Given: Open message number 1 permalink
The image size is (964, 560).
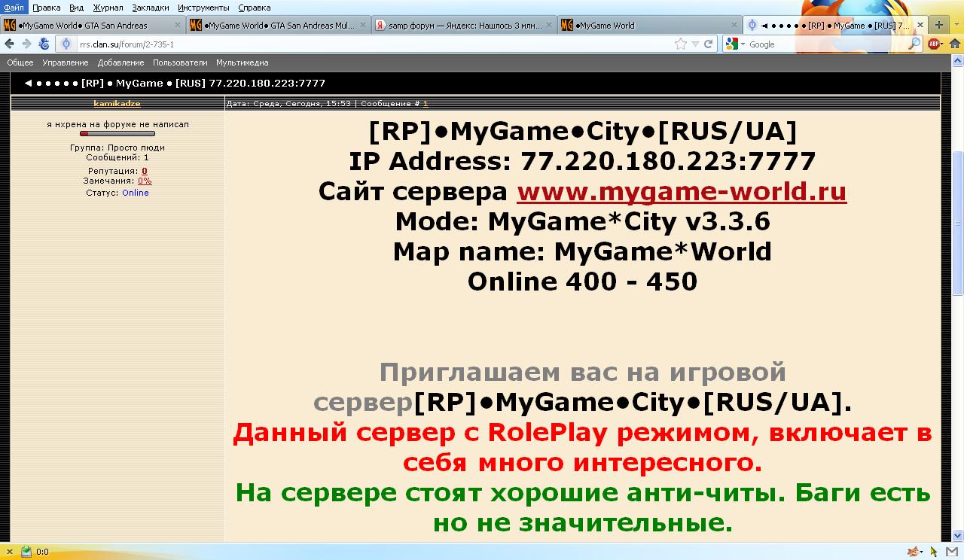Looking at the screenshot, I should (x=426, y=104).
